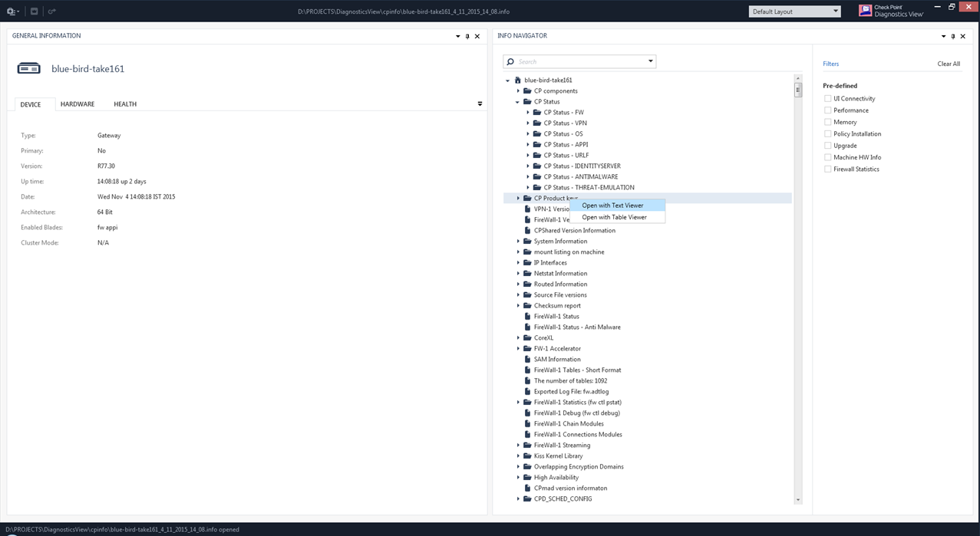
Task: Click the search magnifier icon
Action: [511, 61]
